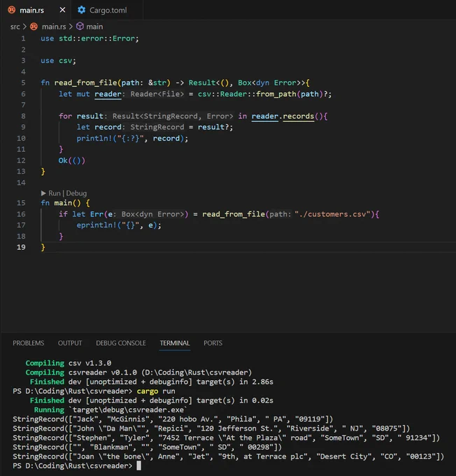This screenshot has width=456, height=476.
Task: Click line number 5 in the gutter
Action: (x=23, y=83)
